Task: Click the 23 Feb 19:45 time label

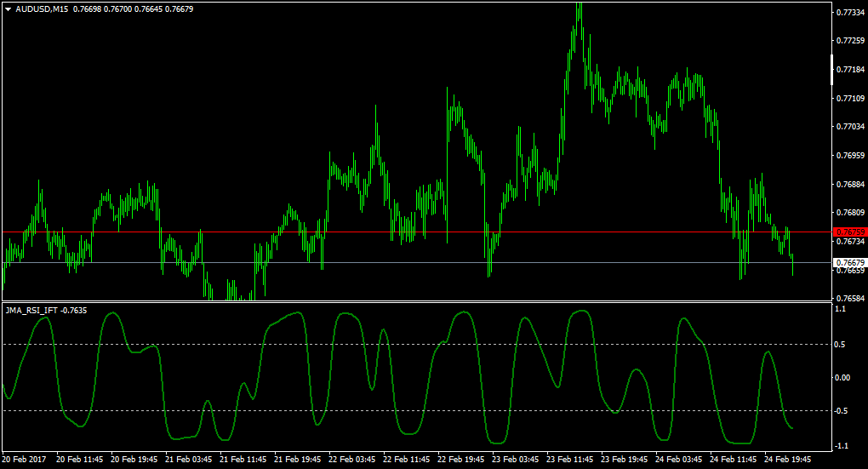Action: click(x=625, y=459)
